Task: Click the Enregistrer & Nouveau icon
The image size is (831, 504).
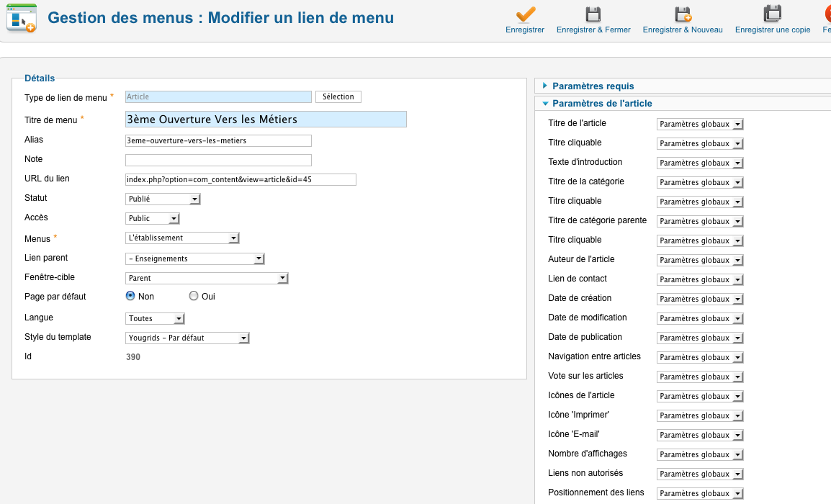Action: click(682, 14)
